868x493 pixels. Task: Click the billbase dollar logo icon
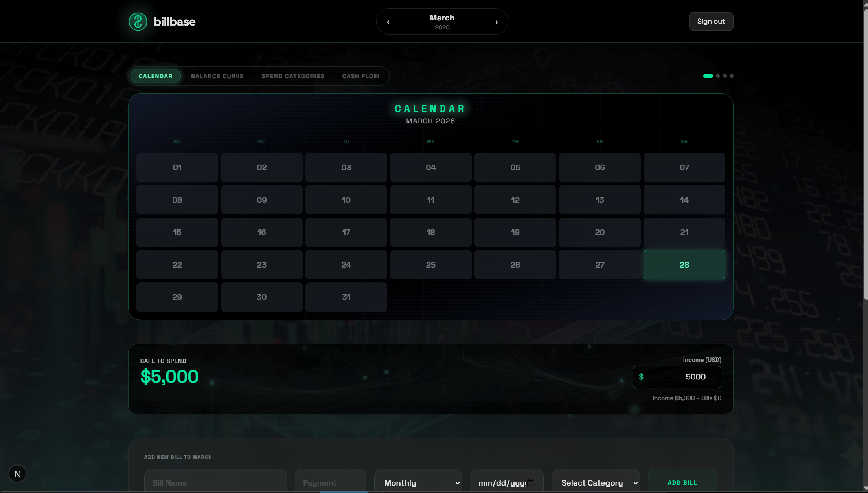coord(138,22)
